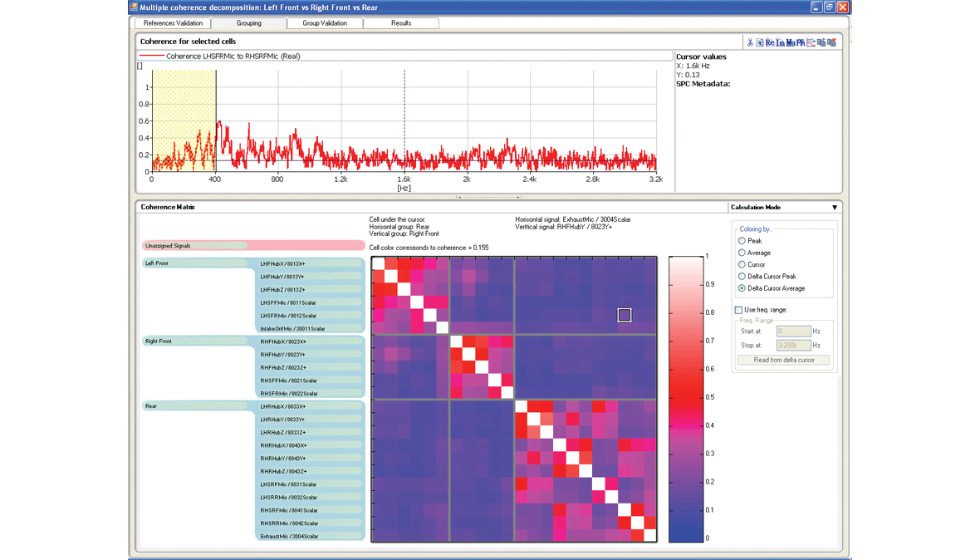
Task: Click the Ph (phase) toolbar icon
Action: coord(801,41)
